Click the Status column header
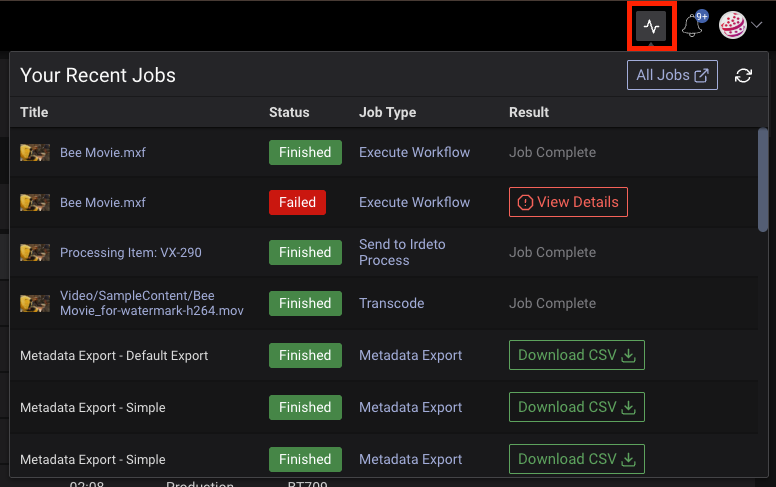 click(289, 113)
